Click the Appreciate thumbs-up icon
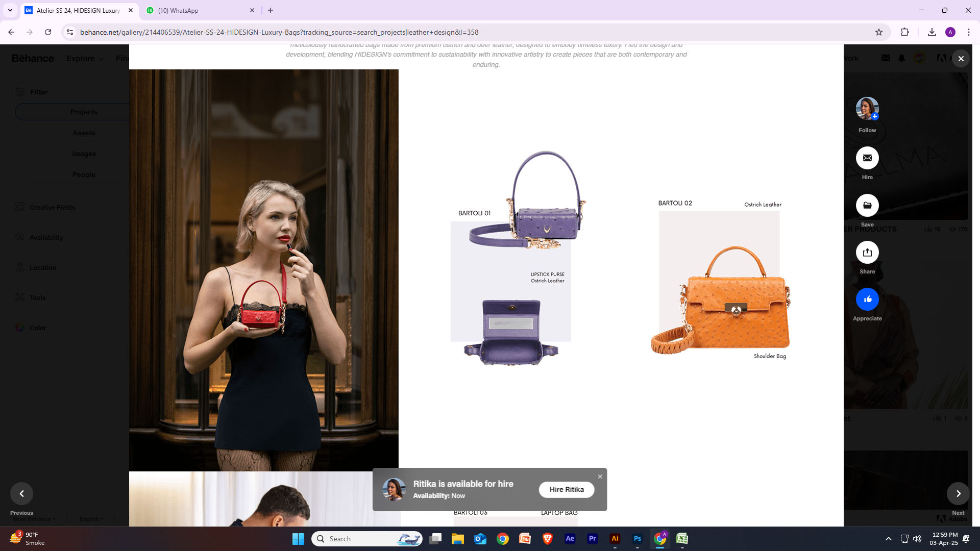The height and width of the screenshot is (551, 980). click(x=867, y=299)
